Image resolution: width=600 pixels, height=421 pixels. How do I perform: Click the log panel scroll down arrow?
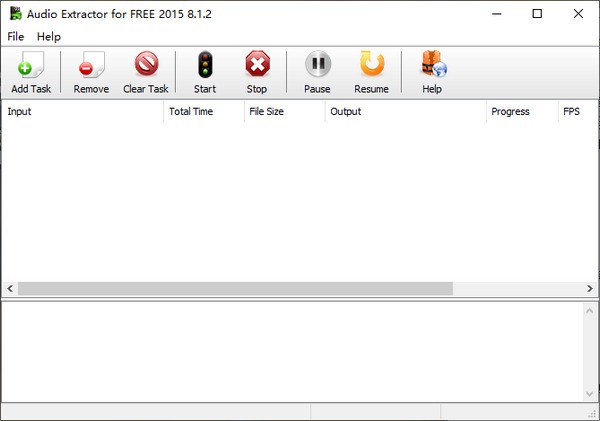[x=589, y=393]
